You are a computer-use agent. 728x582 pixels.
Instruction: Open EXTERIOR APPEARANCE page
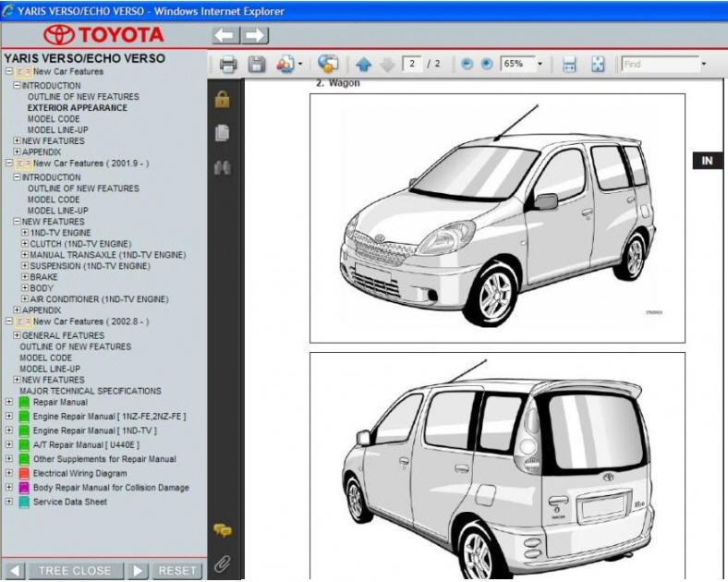coord(77,108)
